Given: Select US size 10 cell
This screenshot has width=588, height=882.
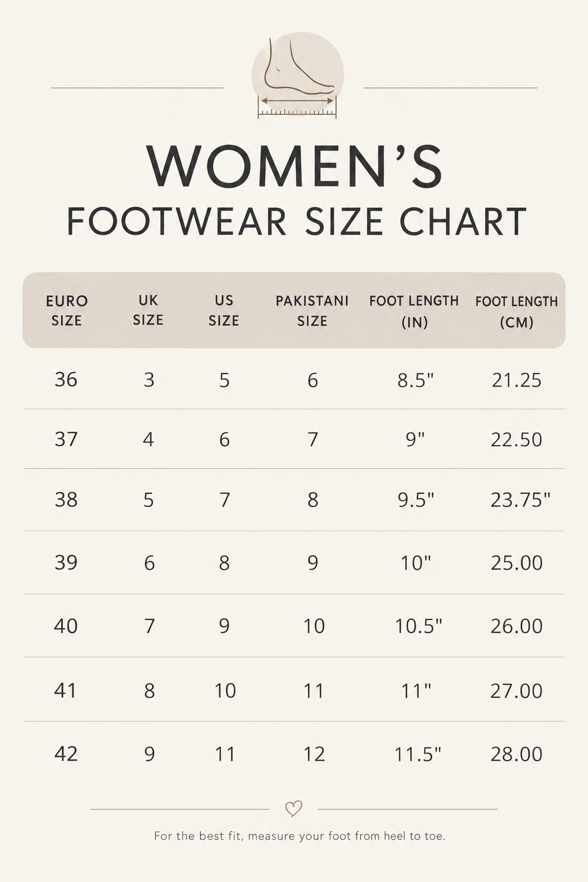Looking at the screenshot, I should (225, 690).
